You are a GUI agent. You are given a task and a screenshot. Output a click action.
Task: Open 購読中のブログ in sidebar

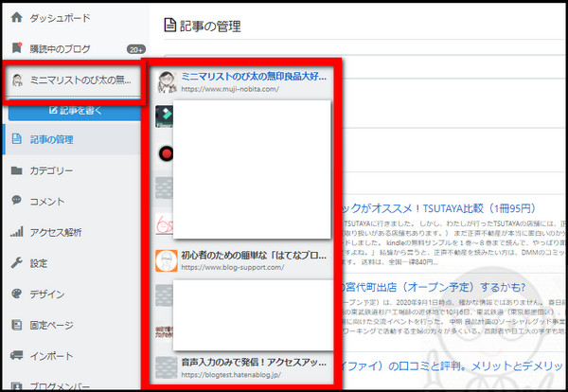(60, 49)
